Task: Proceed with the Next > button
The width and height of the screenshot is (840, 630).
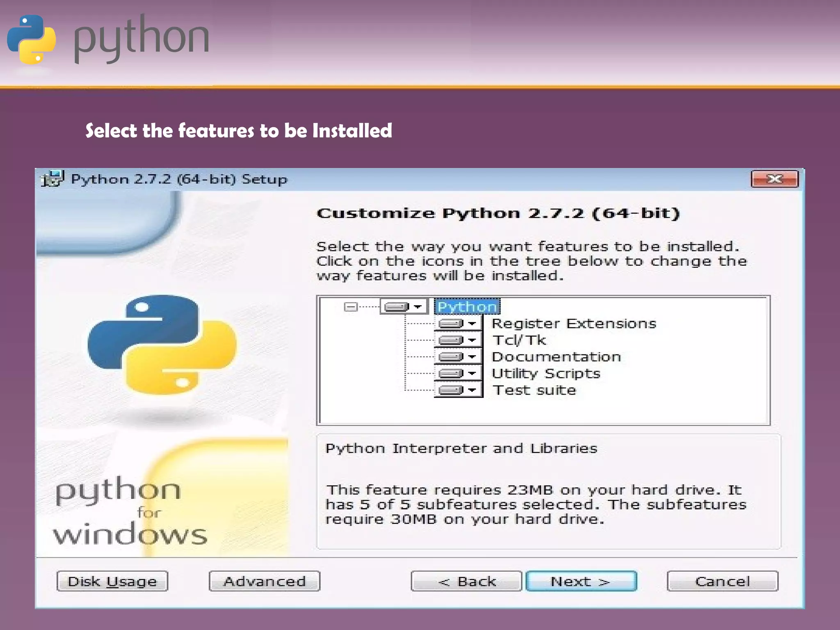Action: [581, 581]
